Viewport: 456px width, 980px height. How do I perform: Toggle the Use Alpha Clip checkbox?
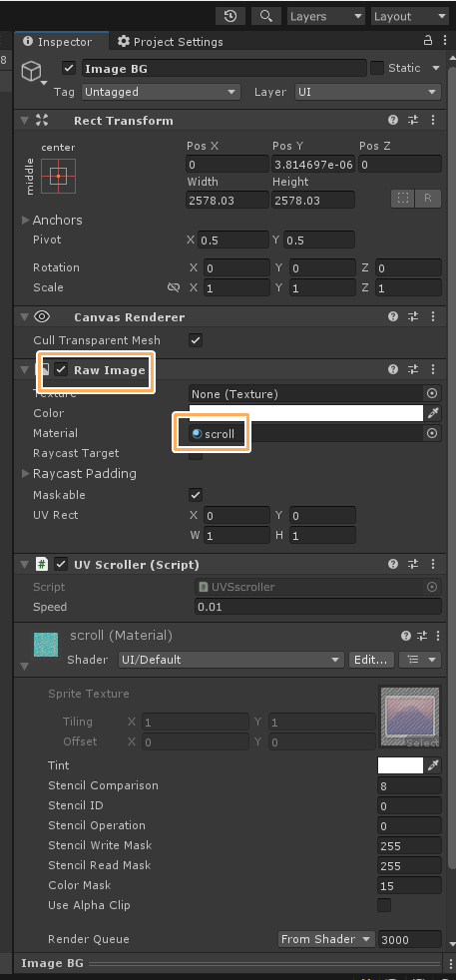pyautogui.click(x=384, y=905)
